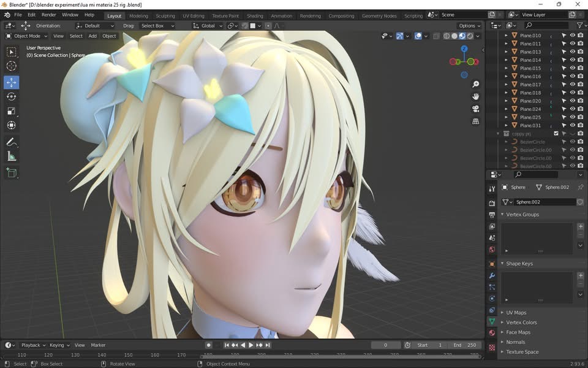Choose the Measure tool
The image size is (588, 368).
pyautogui.click(x=11, y=156)
